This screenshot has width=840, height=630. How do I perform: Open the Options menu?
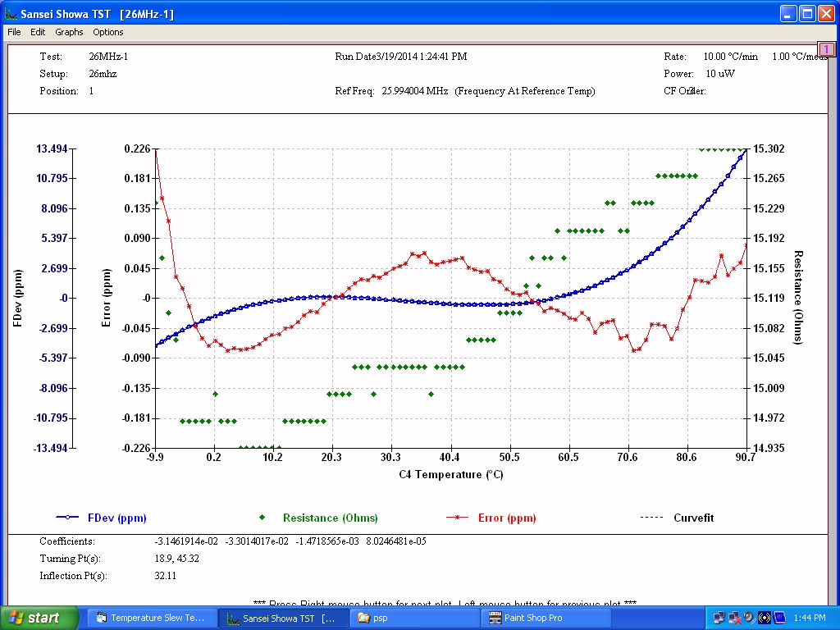(x=107, y=32)
